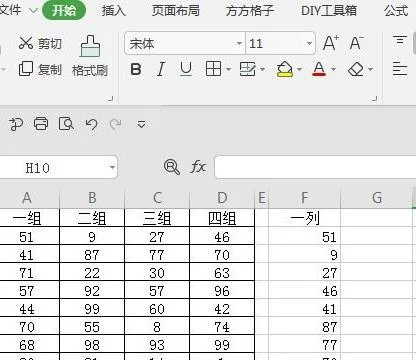
Task: Click the redo arrow
Action: [116, 124]
